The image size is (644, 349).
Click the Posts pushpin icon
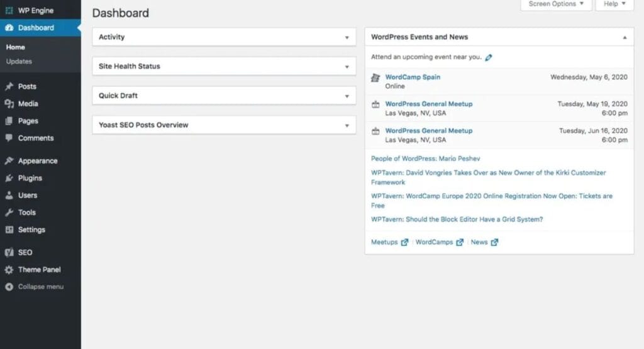point(9,86)
